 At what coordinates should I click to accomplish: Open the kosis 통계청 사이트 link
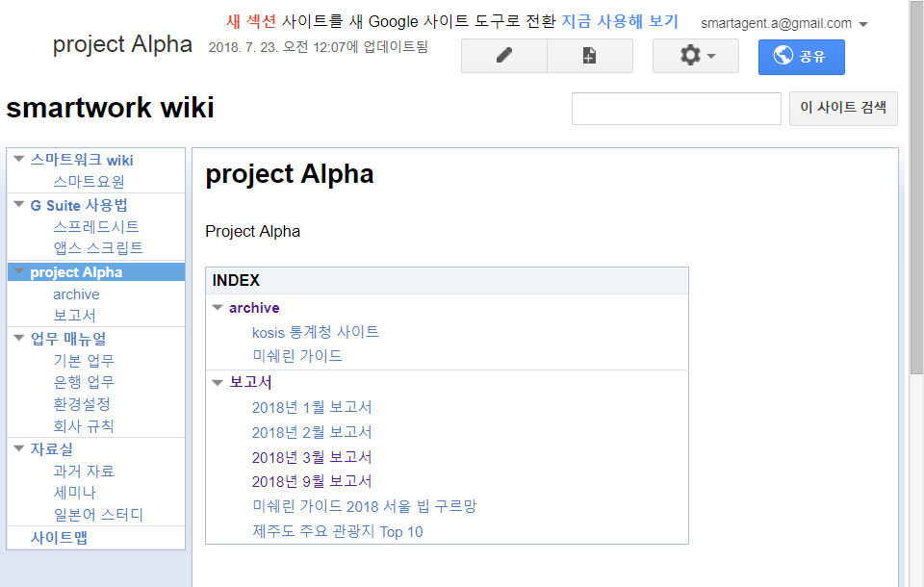click(314, 332)
